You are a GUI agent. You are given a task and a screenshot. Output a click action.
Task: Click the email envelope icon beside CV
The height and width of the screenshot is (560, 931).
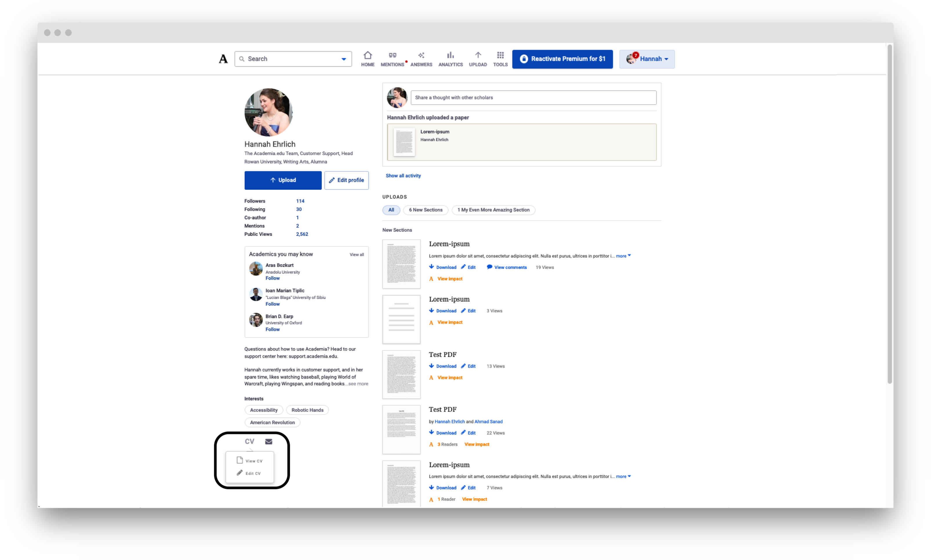coord(268,442)
